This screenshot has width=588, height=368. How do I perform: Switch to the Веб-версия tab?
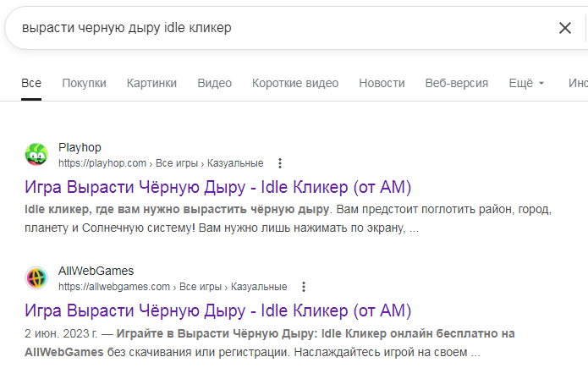[x=456, y=83]
